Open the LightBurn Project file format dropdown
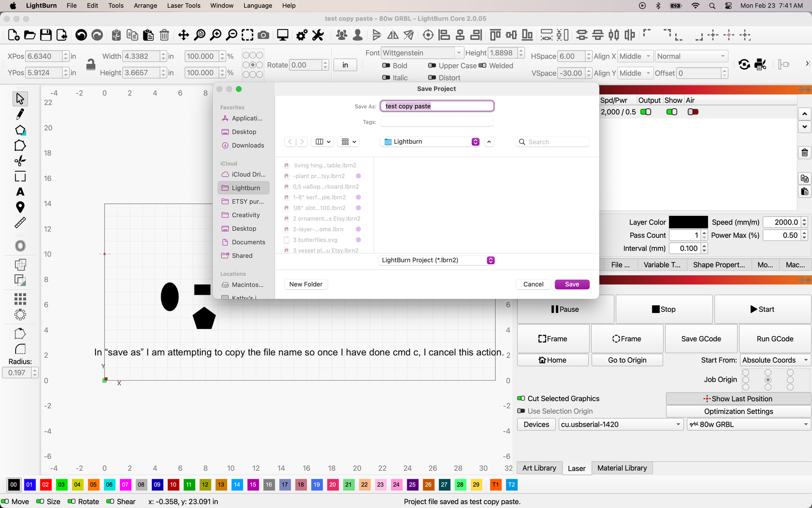The width and height of the screenshot is (812, 508). (437, 260)
